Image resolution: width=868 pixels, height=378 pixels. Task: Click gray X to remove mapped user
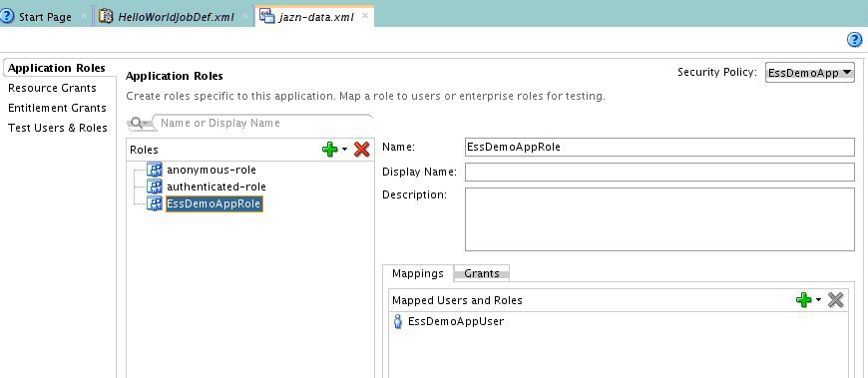835,300
